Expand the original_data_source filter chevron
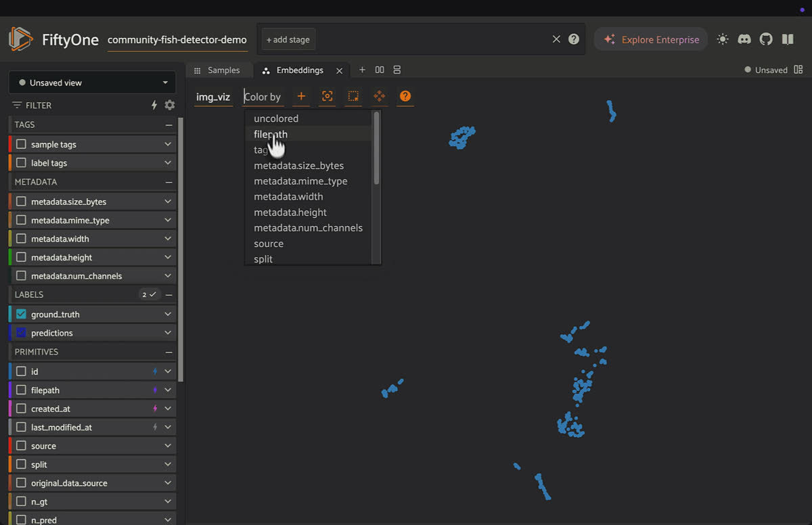This screenshot has width=812, height=525. [x=168, y=483]
